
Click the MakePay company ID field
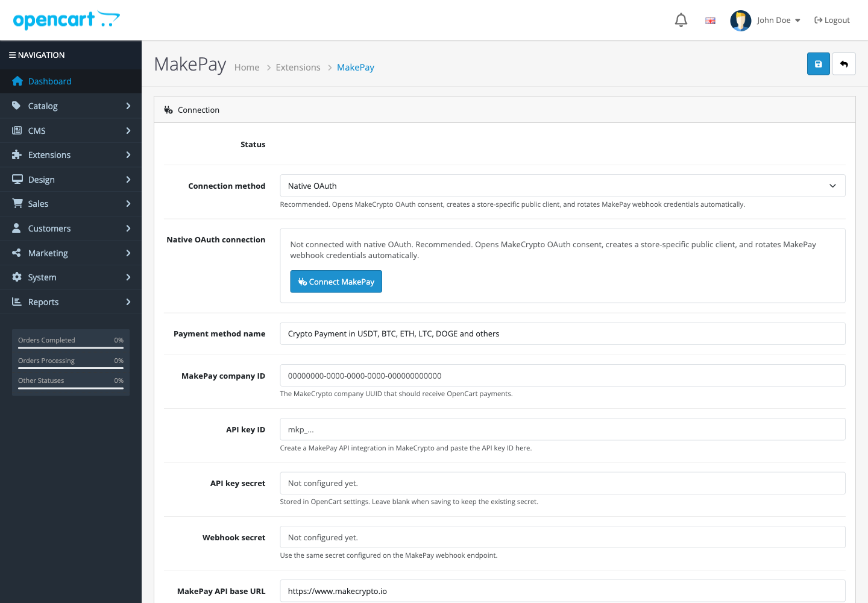click(x=562, y=376)
